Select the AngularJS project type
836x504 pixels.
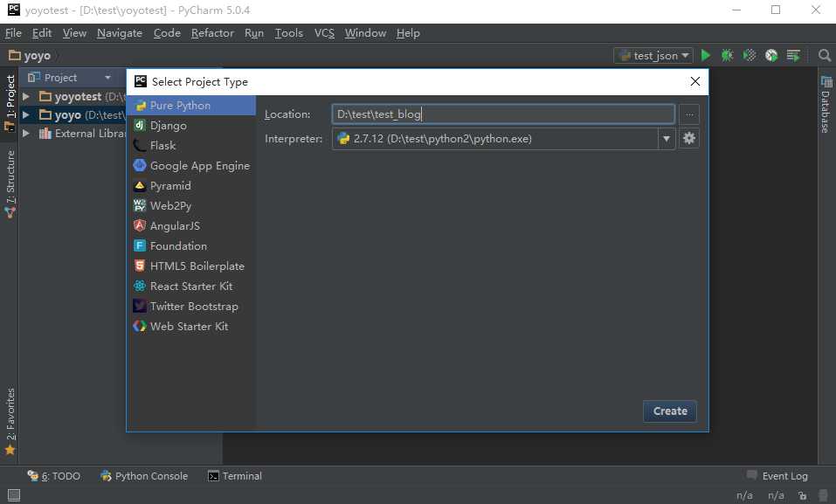pyautogui.click(x=191, y=226)
